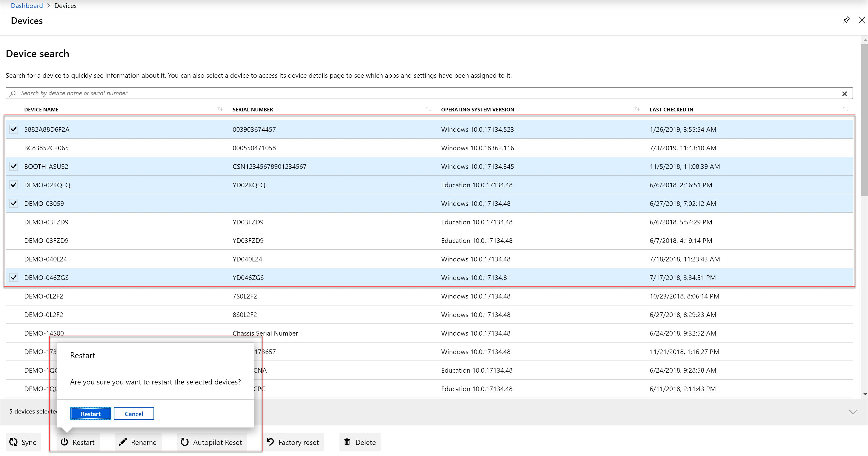Click Cancel in the Restart dialog
The height and width of the screenshot is (456, 868).
click(x=134, y=414)
